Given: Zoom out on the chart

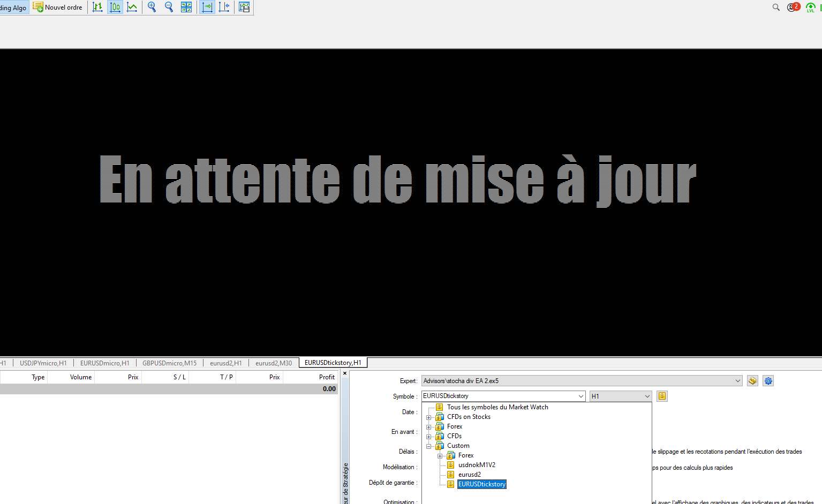Looking at the screenshot, I should 169,7.
